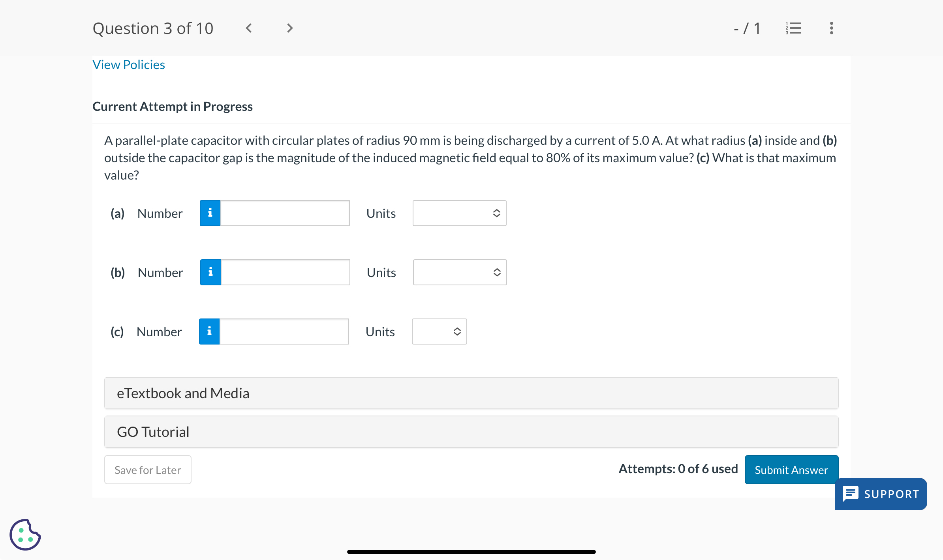The height and width of the screenshot is (560, 943).
Task: Click Save for Later
Action: pos(148,470)
